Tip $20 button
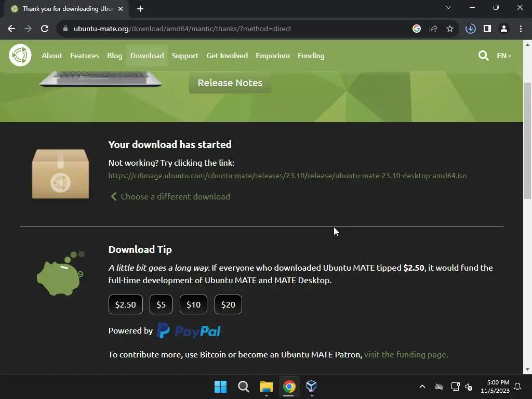Viewport: 532px width, 399px height. [228, 304]
